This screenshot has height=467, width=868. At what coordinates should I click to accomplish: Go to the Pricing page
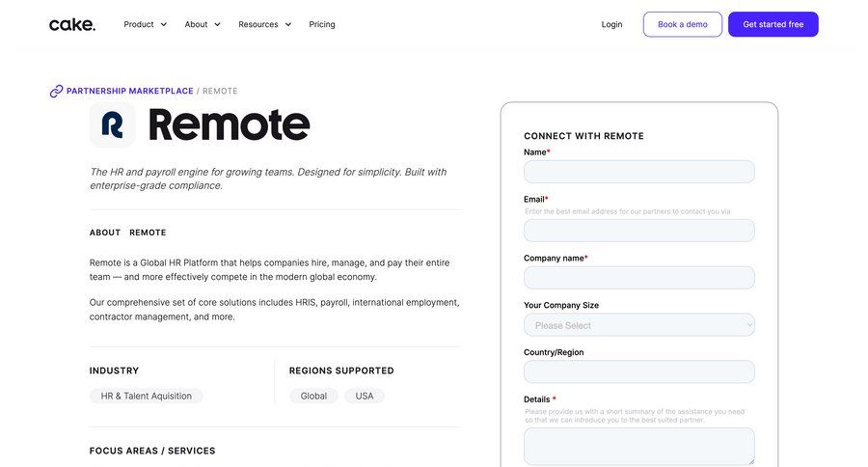(x=322, y=24)
